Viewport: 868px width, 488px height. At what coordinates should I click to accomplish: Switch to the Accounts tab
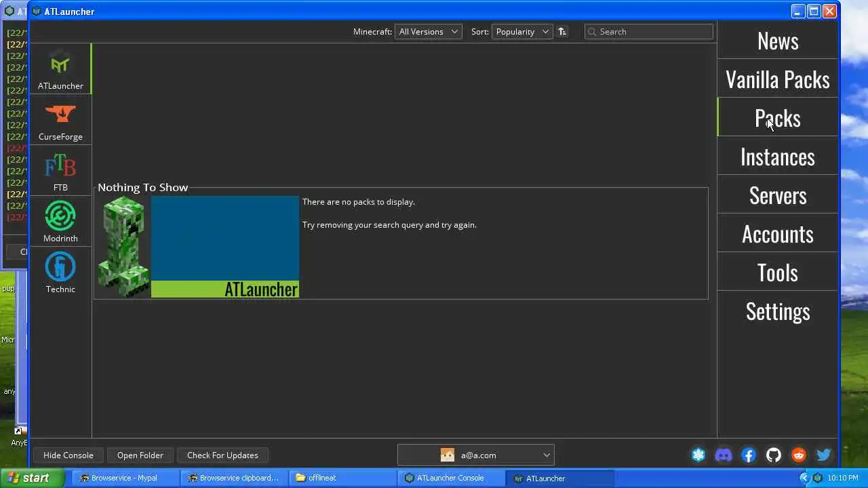point(778,234)
